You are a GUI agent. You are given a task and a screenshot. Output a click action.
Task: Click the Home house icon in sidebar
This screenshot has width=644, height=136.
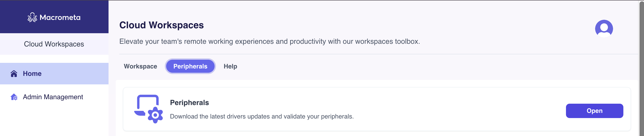14,74
